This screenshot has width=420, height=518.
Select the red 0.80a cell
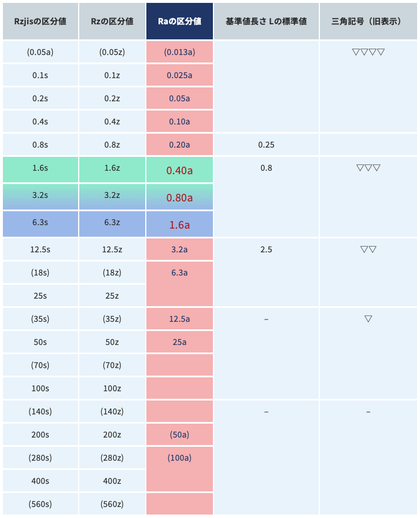[179, 197]
